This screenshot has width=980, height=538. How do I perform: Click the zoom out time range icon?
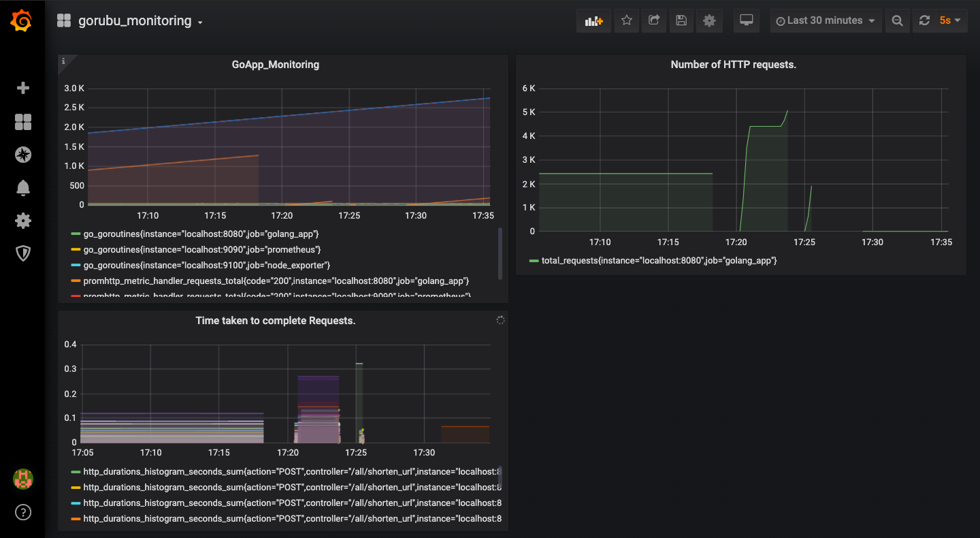coord(898,20)
